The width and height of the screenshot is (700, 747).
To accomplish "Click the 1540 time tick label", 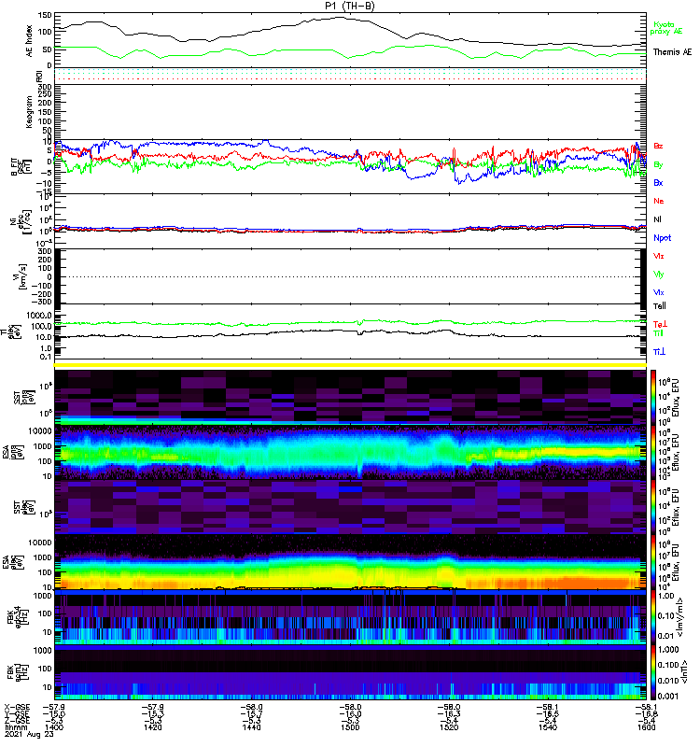I will click(548, 727).
